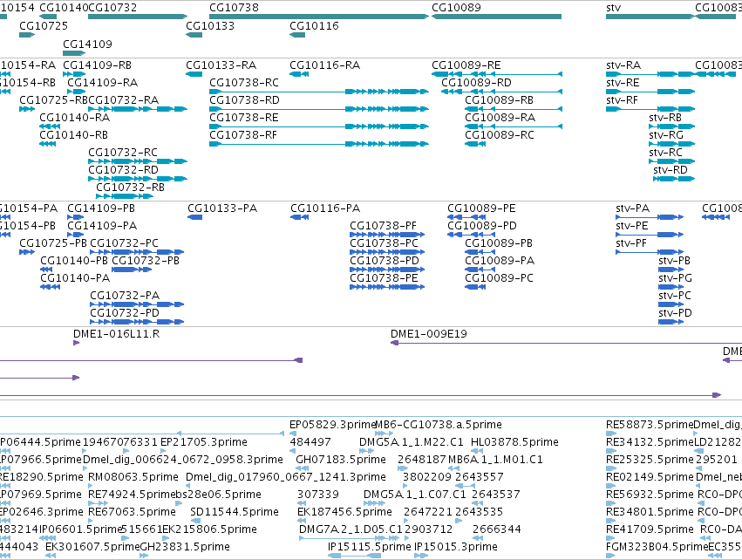Select EST IP15115.5prime
Image resolution: width=742 pixels, height=560 pixels.
(x=355, y=556)
